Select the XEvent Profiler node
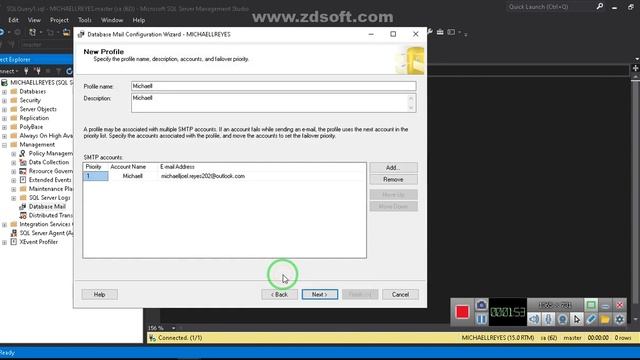The width and height of the screenshot is (640, 360). tap(39, 242)
